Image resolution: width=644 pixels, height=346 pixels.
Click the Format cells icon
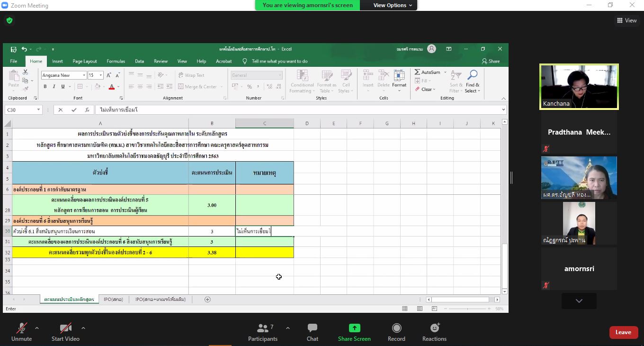point(399,76)
